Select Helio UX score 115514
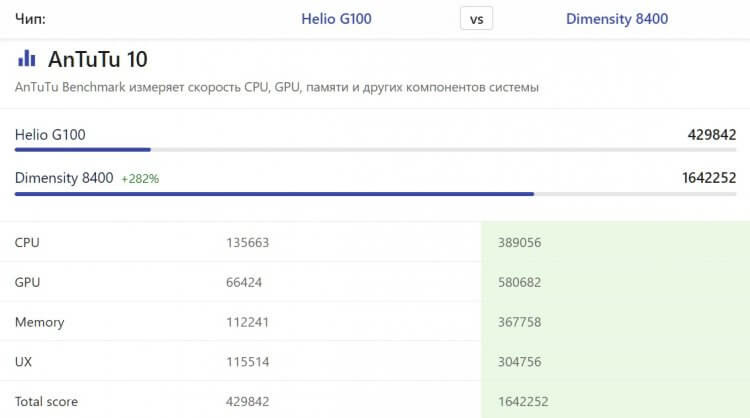The image size is (750, 418). coord(247,362)
